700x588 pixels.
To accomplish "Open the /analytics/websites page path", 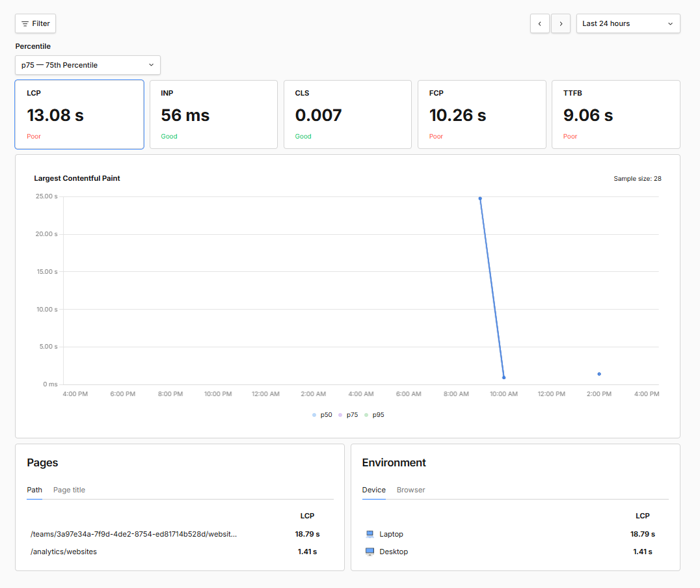I will pyautogui.click(x=64, y=552).
